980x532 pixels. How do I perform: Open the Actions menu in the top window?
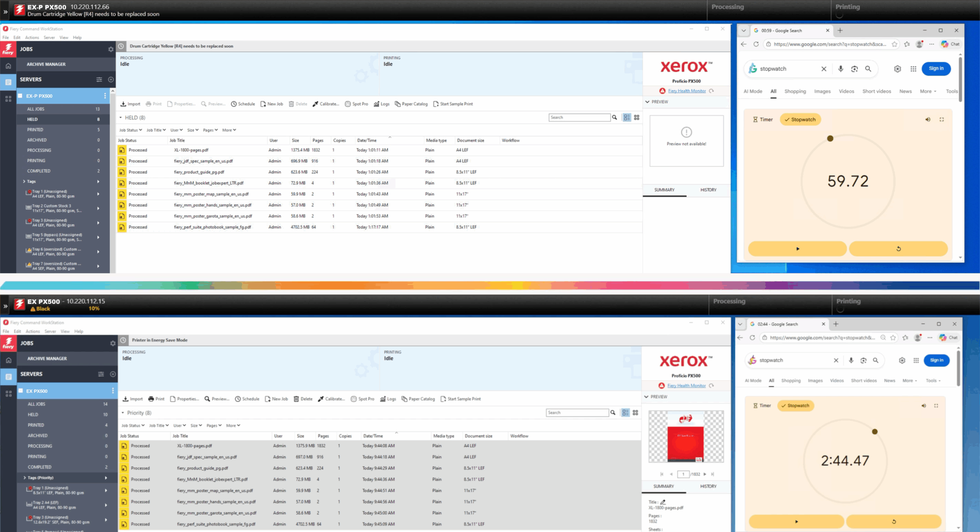click(x=32, y=37)
